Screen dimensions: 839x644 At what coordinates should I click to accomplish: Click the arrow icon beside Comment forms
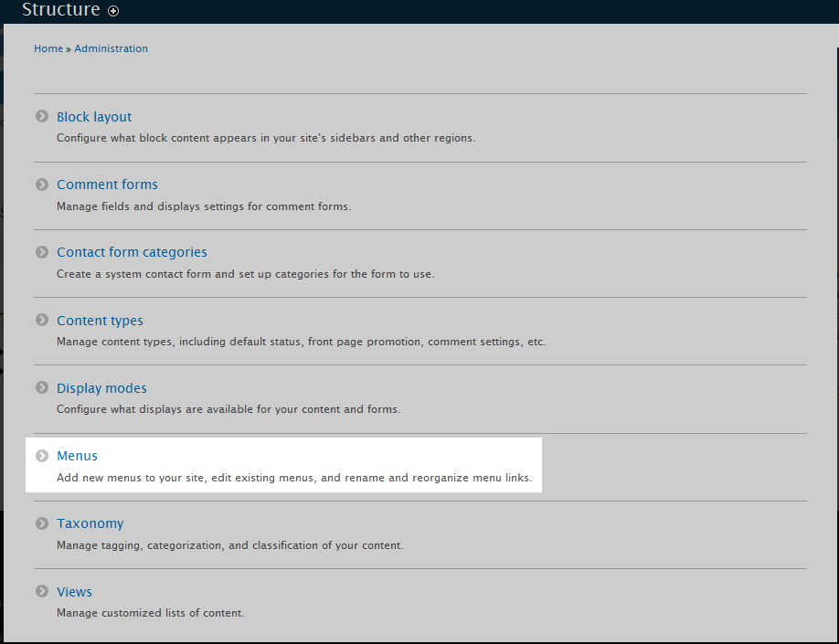tap(42, 185)
